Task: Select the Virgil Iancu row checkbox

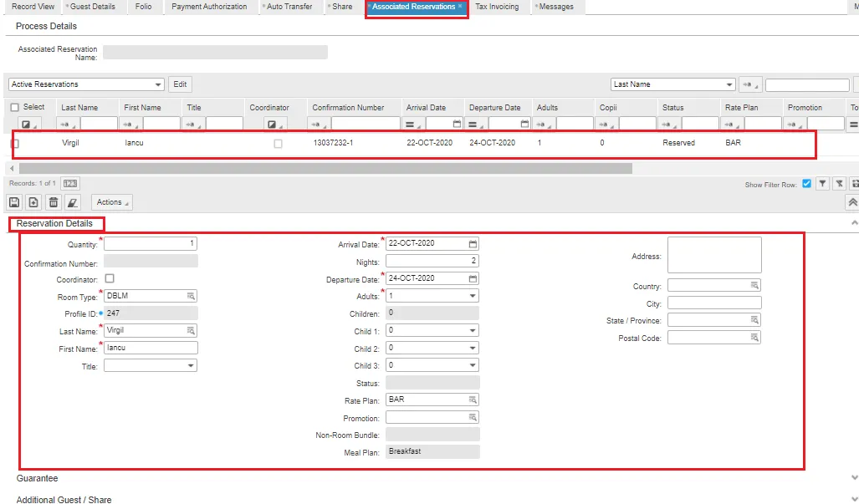Action: coord(15,144)
